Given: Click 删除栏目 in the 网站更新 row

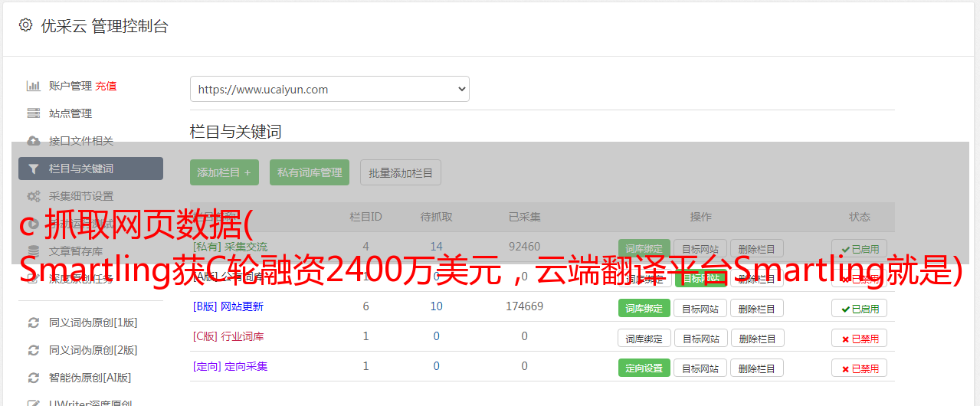Looking at the screenshot, I should 757,308.
